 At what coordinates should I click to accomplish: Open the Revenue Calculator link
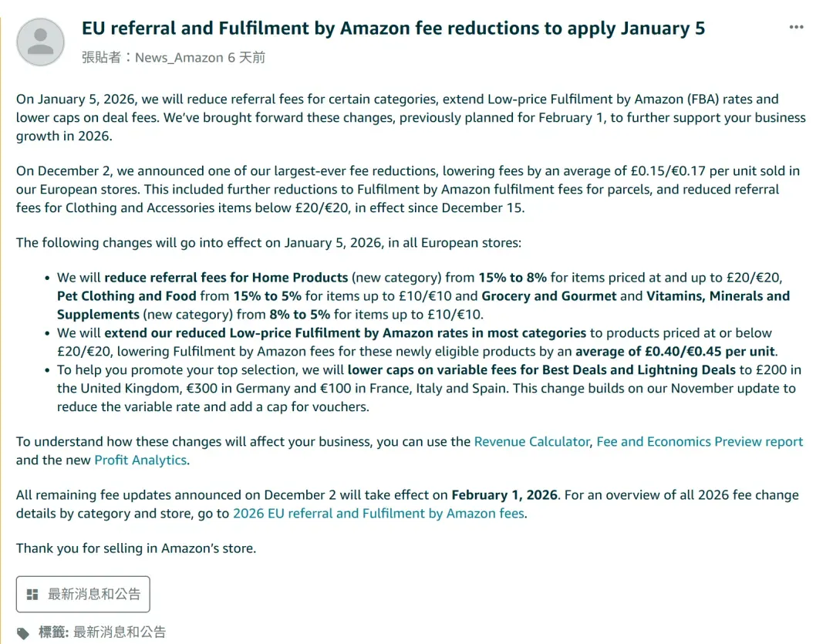click(531, 442)
